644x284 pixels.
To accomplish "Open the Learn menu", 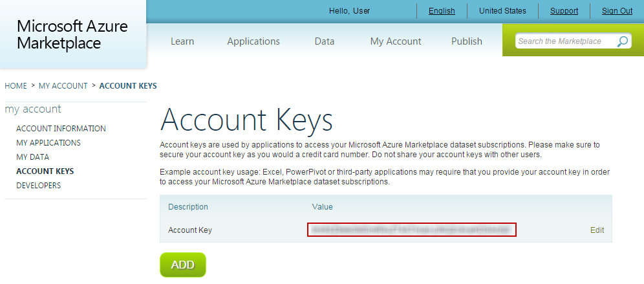I will tap(182, 41).
